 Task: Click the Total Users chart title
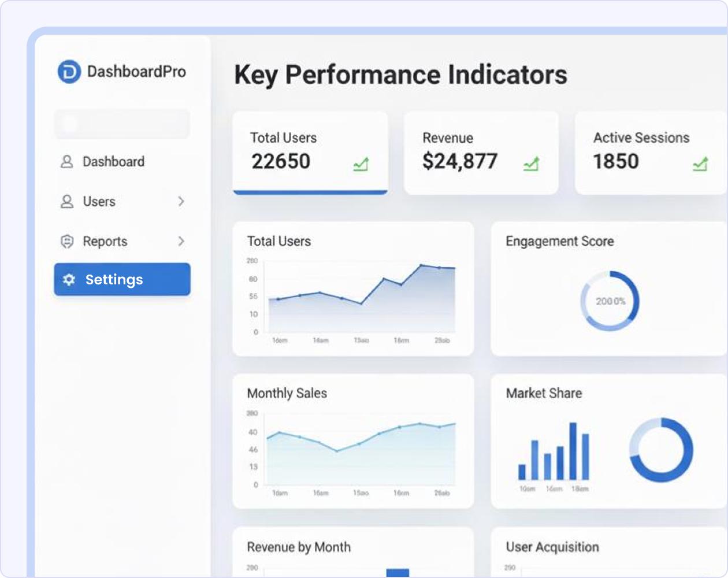coord(279,242)
